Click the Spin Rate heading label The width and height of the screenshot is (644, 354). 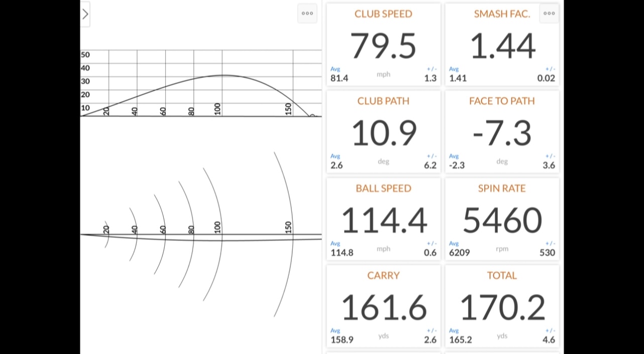click(x=502, y=188)
